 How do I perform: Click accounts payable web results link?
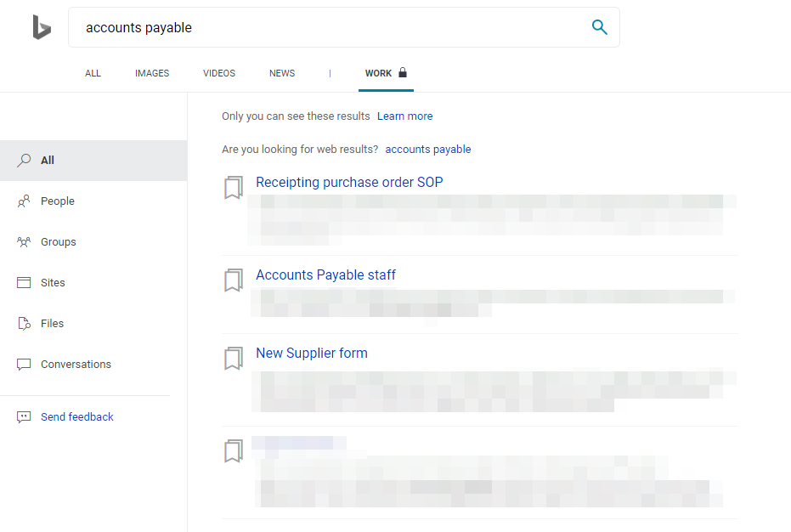[427, 150]
